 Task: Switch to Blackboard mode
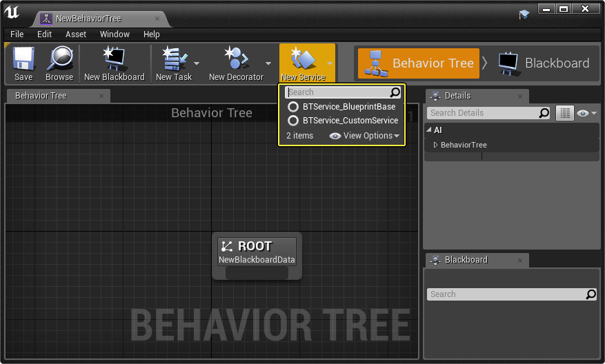[544, 63]
